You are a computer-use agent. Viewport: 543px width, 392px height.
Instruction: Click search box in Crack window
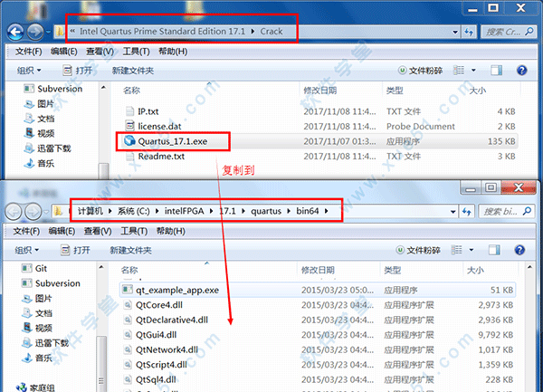pos(508,33)
